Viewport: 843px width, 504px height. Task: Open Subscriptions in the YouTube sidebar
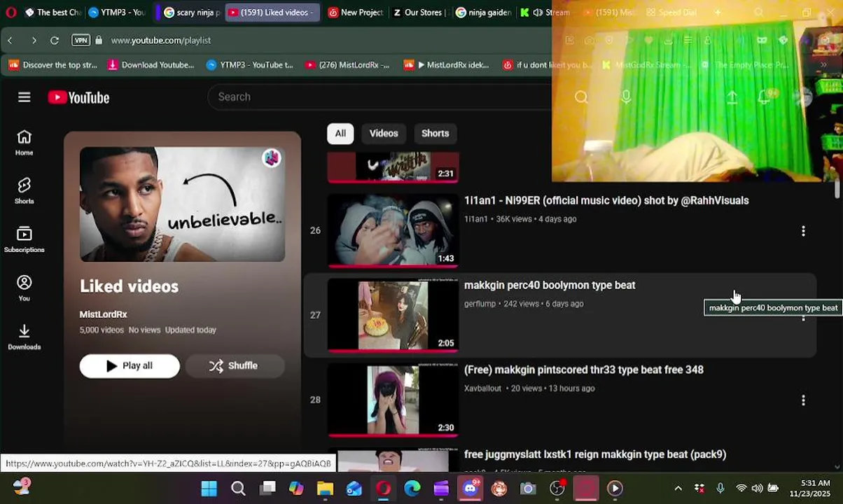25,239
